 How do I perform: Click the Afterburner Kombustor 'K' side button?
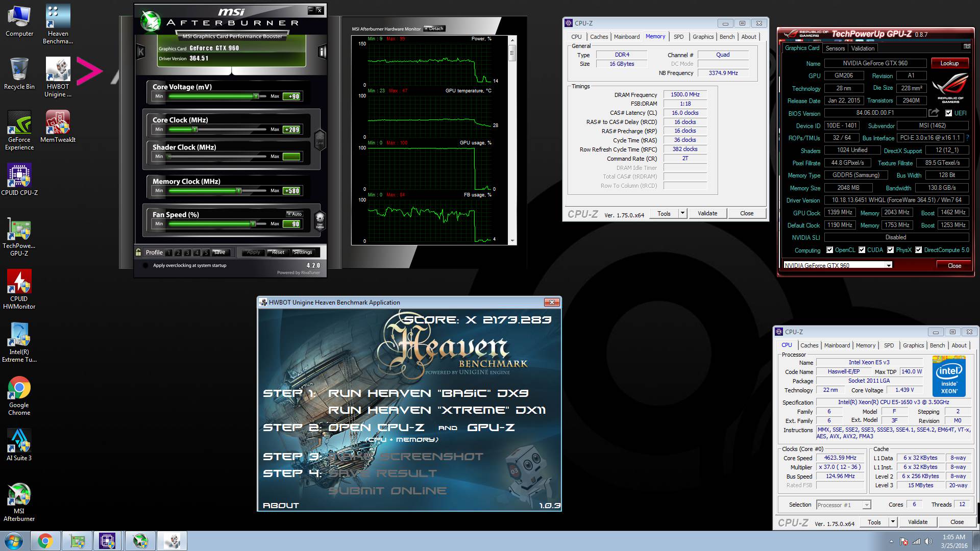(x=141, y=52)
